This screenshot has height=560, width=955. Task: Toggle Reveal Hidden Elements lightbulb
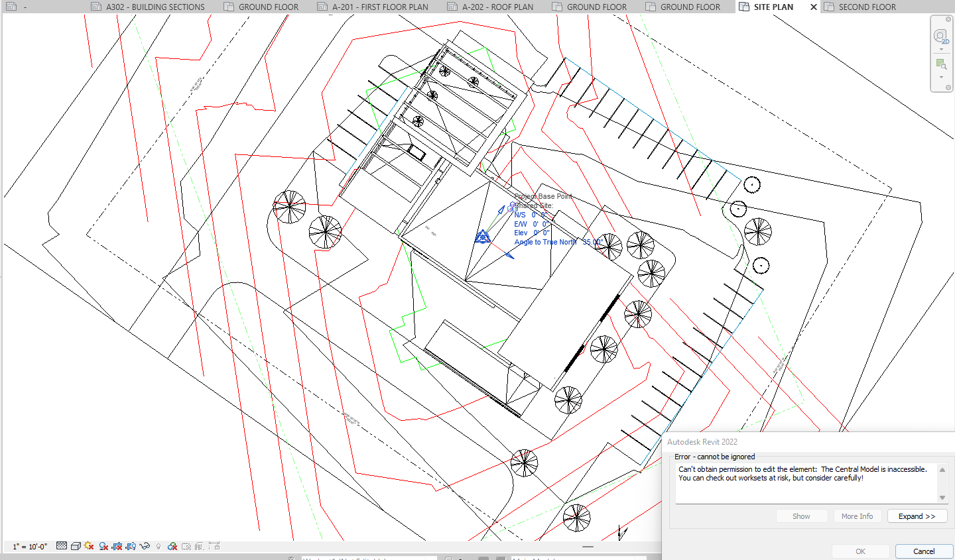(x=159, y=547)
